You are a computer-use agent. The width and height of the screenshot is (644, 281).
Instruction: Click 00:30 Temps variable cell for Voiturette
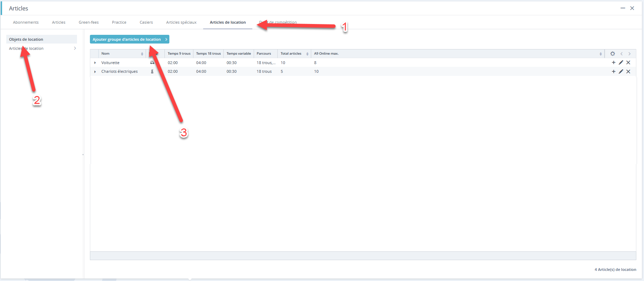[232, 63]
